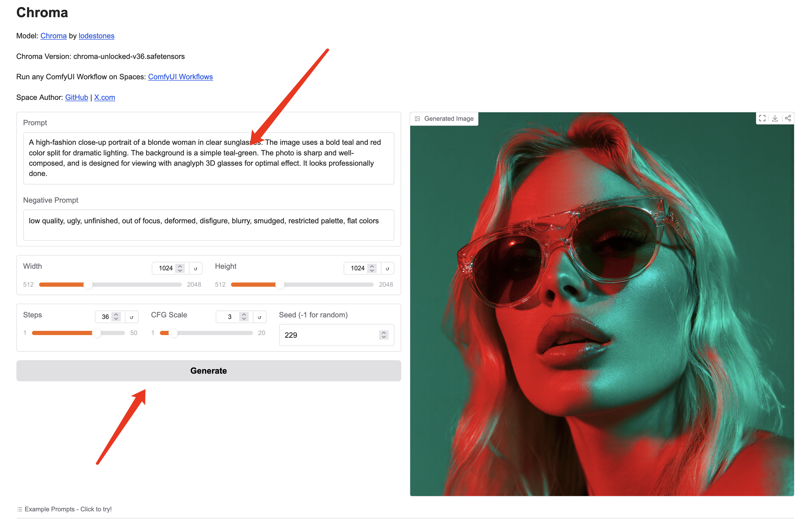Viewport: 812px width, 519px height.
Task: Adjust the CFG Scale number stepper
Action: pos(244,317)
